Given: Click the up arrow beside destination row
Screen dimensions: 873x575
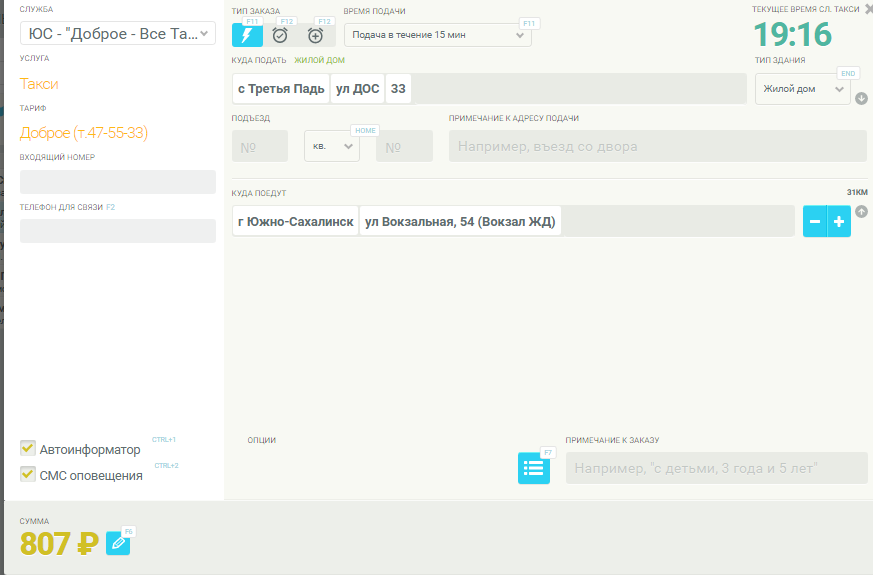Looking at the screenshot, I should (861, 211).
